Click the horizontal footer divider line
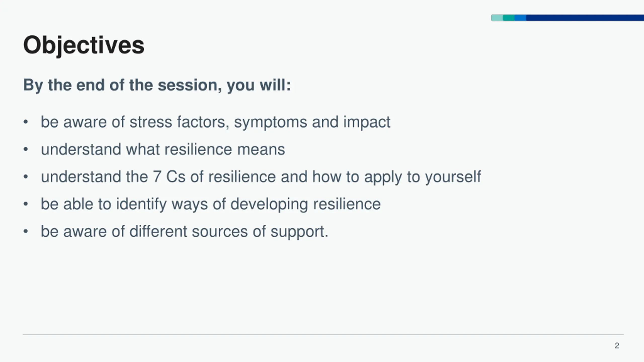This screenshot has height=362, width=644. coord(323,335)
